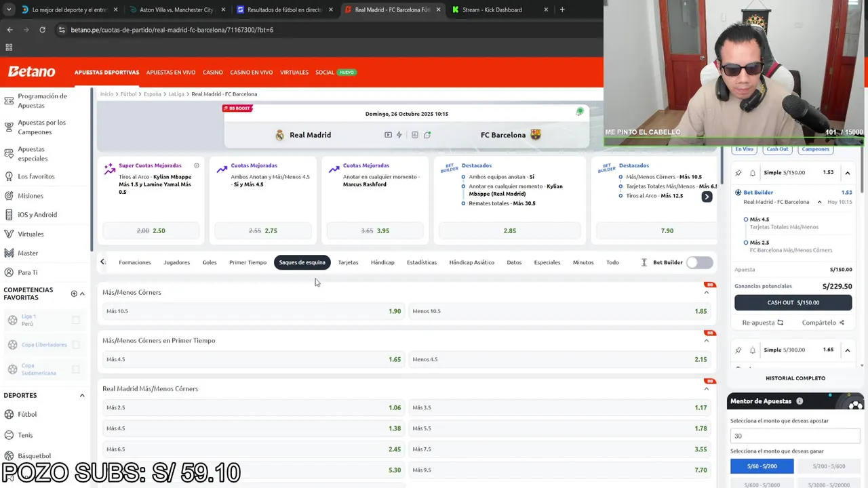The height and width of the screenshot is (488, 868).
Task: Reload the browser page
Action: click(42, 30)
